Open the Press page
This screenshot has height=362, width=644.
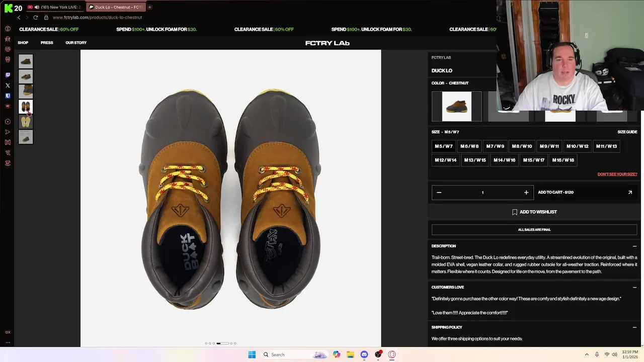(x=47, y=43)
